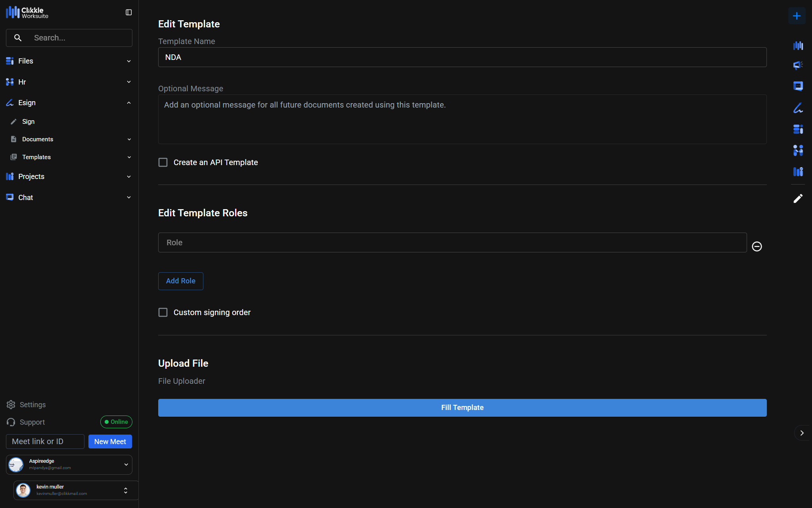The height and width of the screenshot is (508, 812).
Task: Open Esign signature icon in right rail
Action: pos(798,108)
